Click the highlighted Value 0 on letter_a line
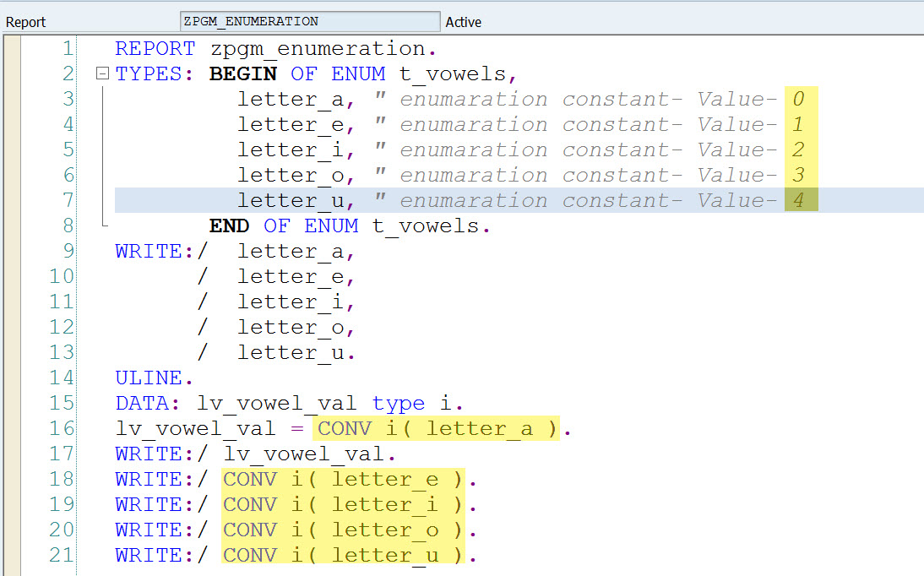Viewport: 924px width, 576px height. click(799, 99)
